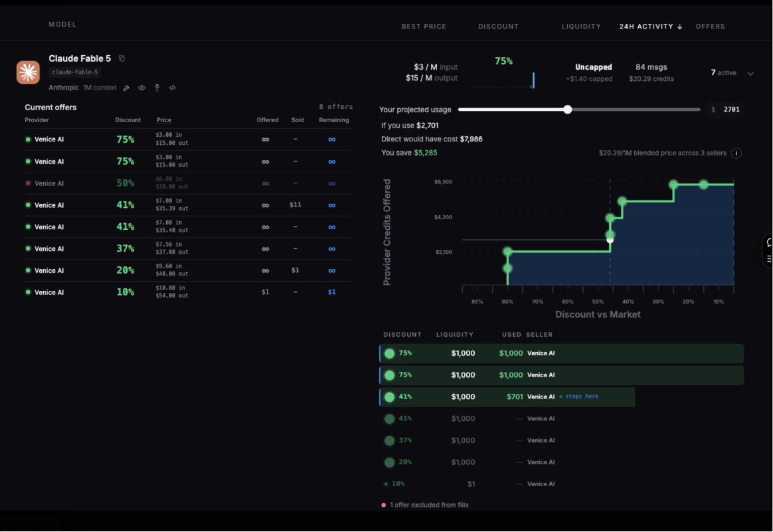
Task: Click the USED column header in fills table
Action: (511, 334)
